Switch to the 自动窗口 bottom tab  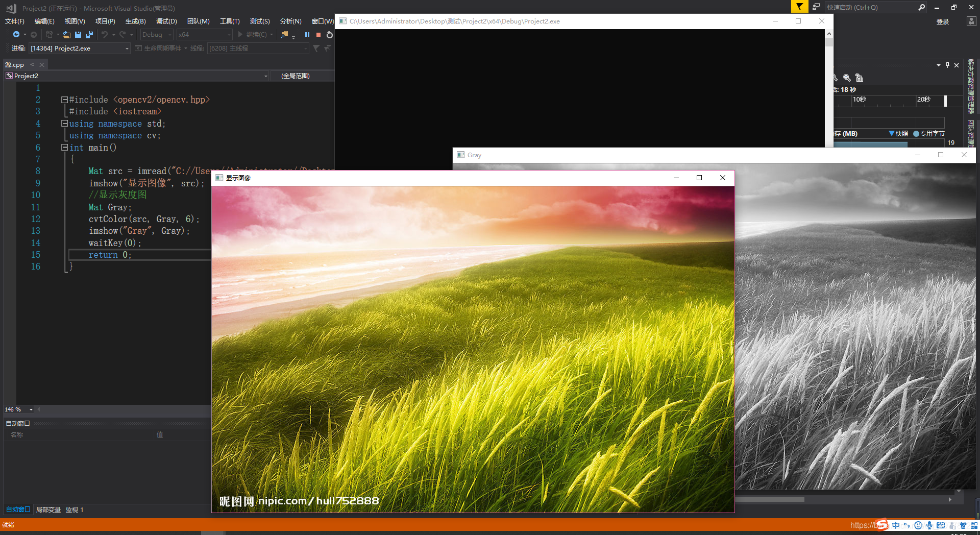pyautogui.click(x=18, y=509)
